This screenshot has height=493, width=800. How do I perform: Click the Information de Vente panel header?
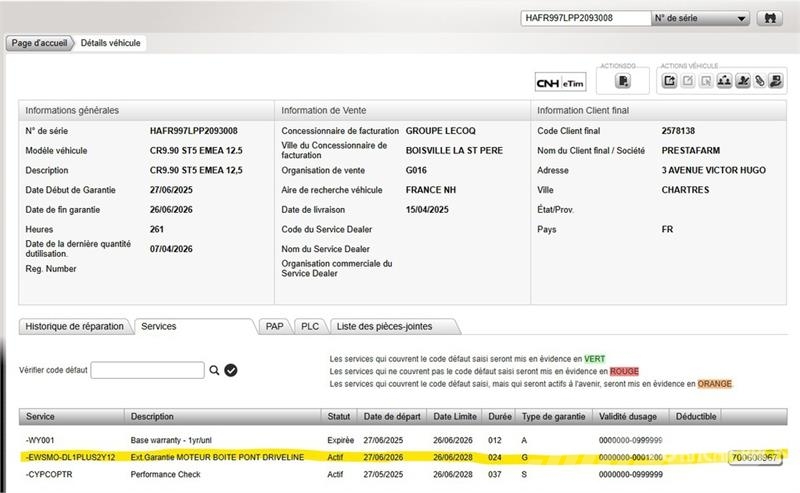coord(403,110)
